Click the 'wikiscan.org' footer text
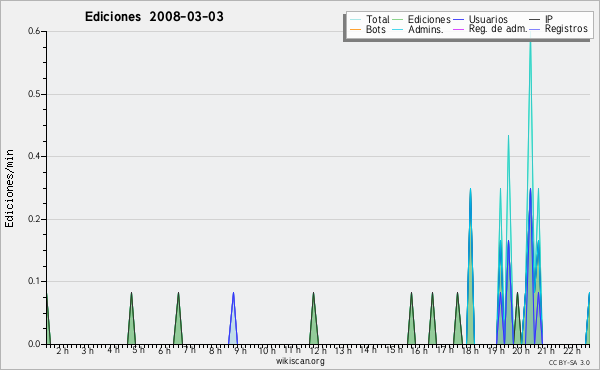600x370 pixels. (x=300, y=361)
